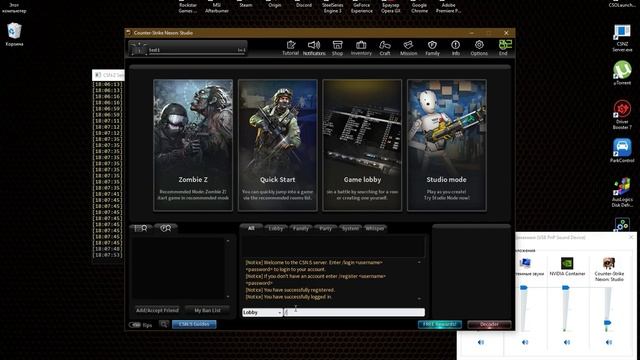The width and height of the screenshot is (640, 360).
Task: Choose the Studio mode card
Action: [x=447, y=145]
